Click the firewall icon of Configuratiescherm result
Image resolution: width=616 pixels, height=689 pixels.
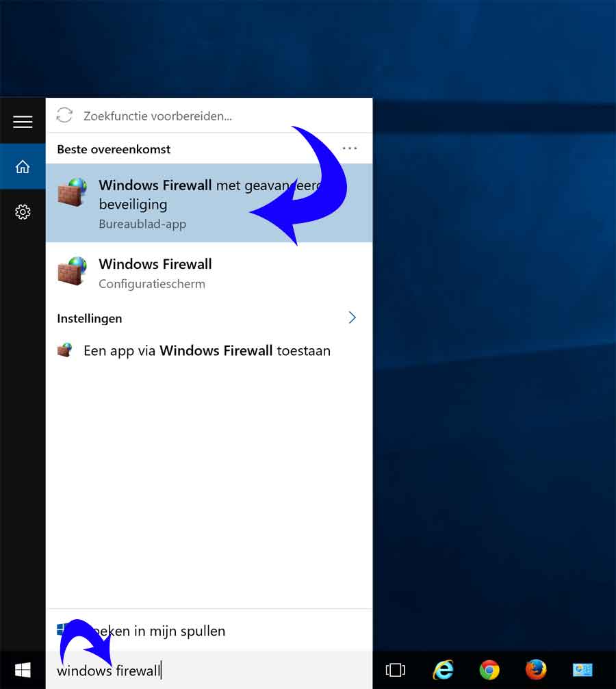[x=72, y=271]
